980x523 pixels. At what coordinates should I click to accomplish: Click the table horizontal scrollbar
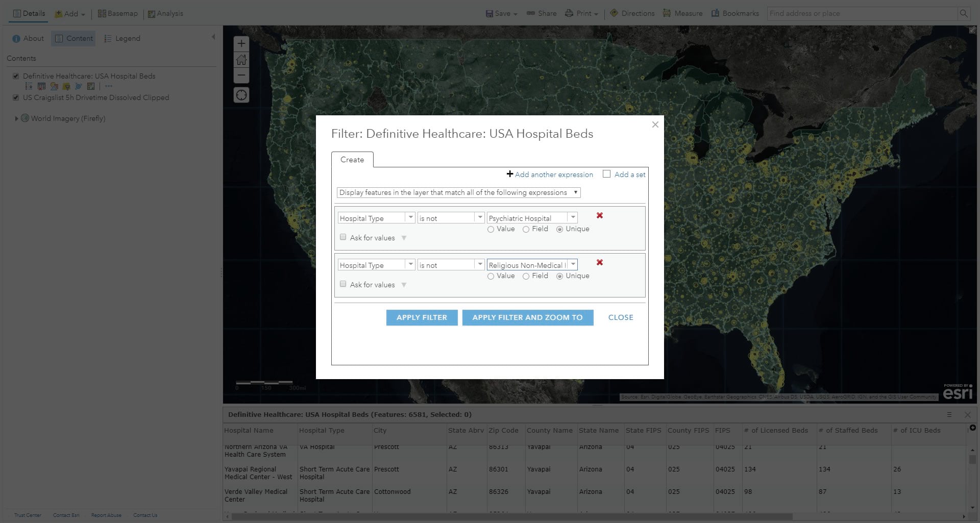(x=510, y=516)
